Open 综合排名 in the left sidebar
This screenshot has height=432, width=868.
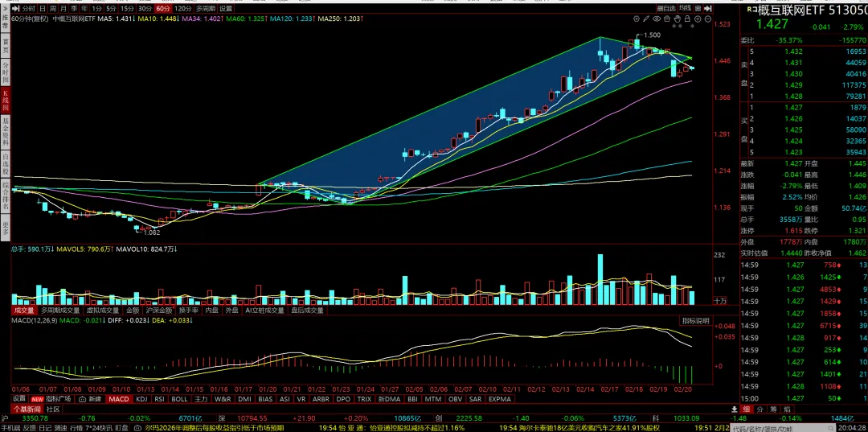[5, 196]
